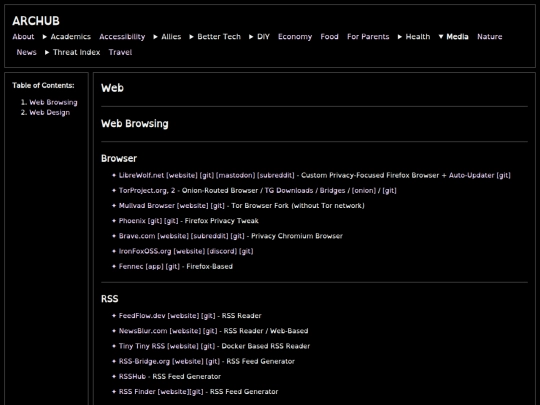Select 'Firefox Privacy Tweak' text
This screenshot has width=540, height=405.
coord(221,221)
